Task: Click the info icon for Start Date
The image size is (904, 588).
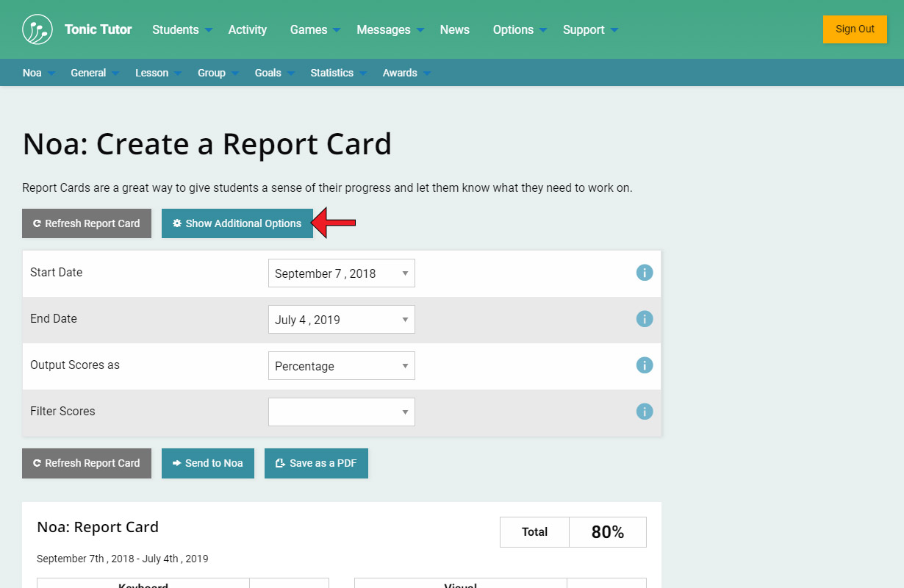Action: tap(645, 273)
